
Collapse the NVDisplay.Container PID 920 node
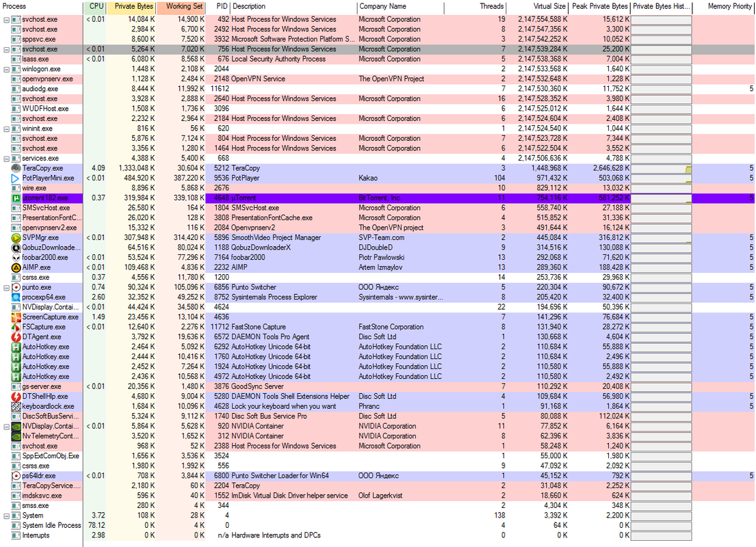[x=6, y=427]
